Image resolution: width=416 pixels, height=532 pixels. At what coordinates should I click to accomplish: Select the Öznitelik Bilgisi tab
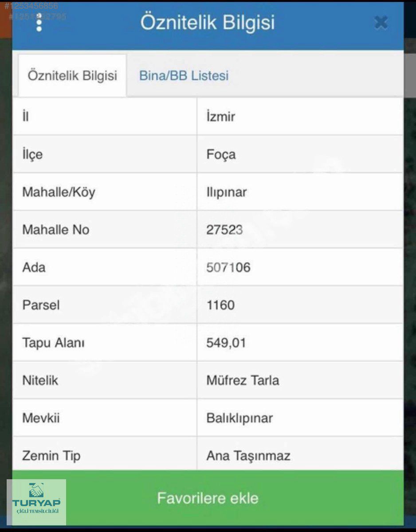click(72, 75)
